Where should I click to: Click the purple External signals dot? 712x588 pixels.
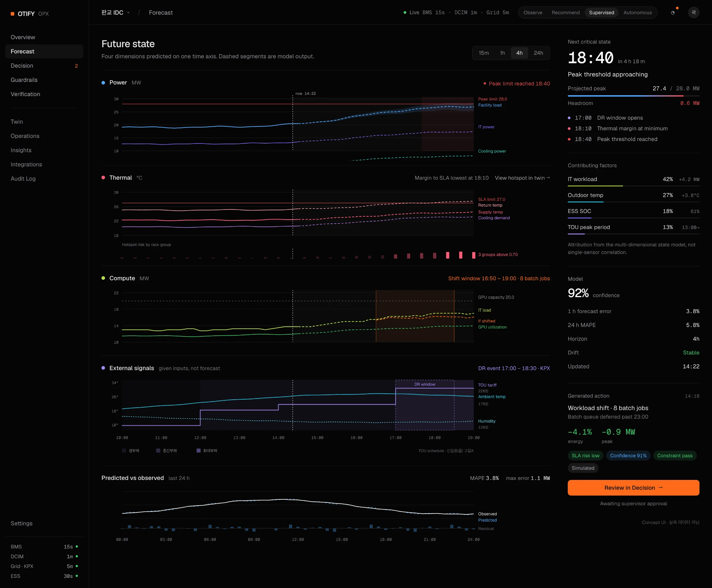click(x=103, y=368)
